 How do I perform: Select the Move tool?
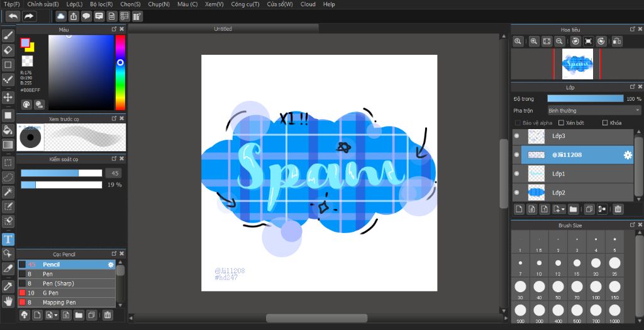pos(8,97)
